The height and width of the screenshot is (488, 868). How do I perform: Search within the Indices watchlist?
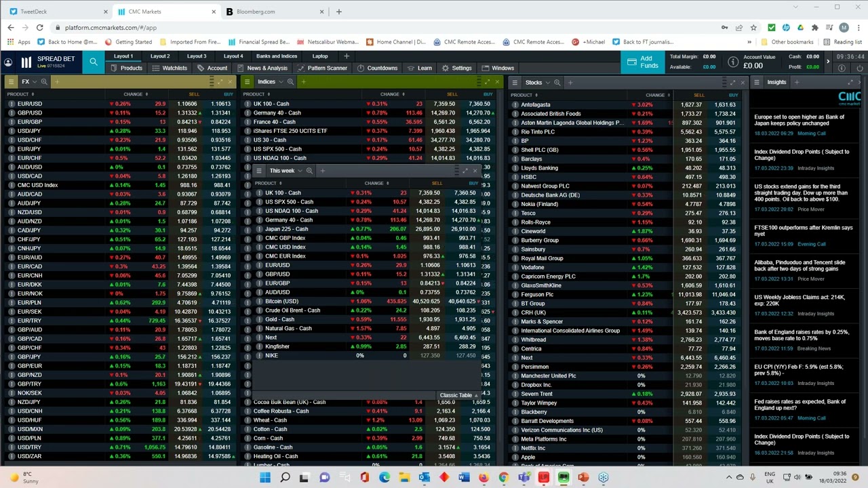[x=290, y=82]
